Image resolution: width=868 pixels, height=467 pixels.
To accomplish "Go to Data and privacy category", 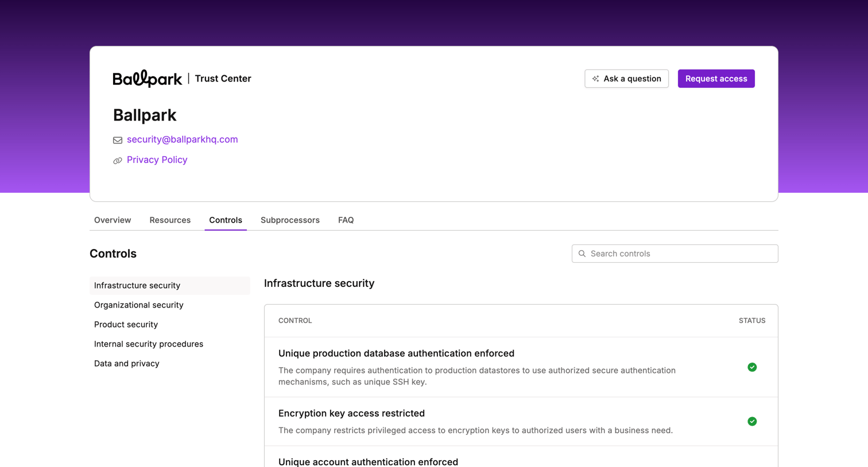I will (x=170, y=364).
